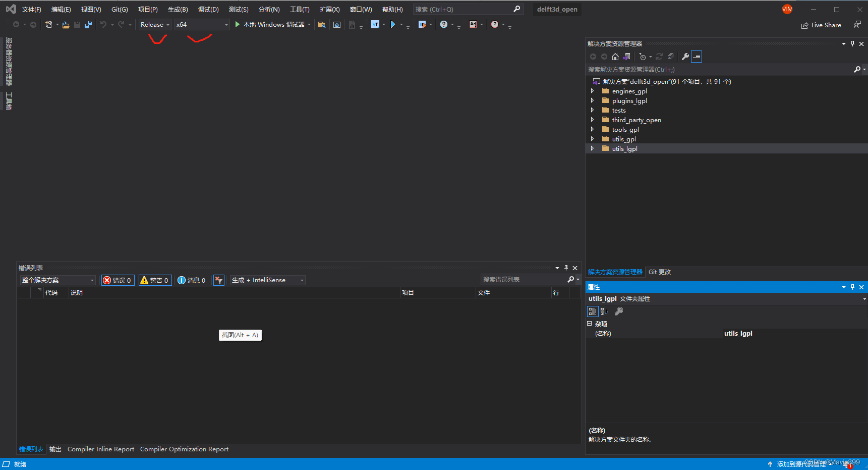Image resolution: width=868 pixels, height=470 pixels.
Task: Click the feedback person icon
Action: 857,25
